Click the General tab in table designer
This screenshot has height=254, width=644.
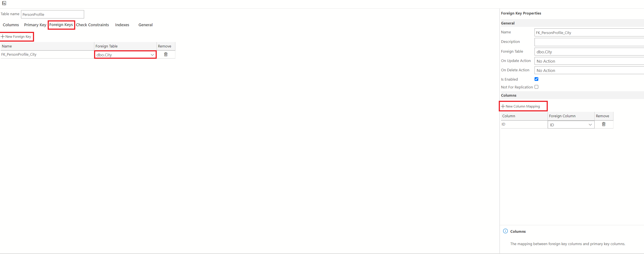145,25
